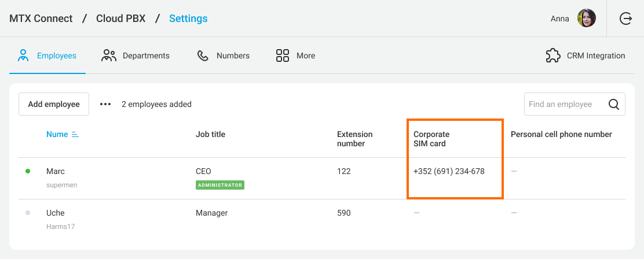Click the CRM Integration puzzle icon
Screen dimensions: 644x259
click(553, 55)
